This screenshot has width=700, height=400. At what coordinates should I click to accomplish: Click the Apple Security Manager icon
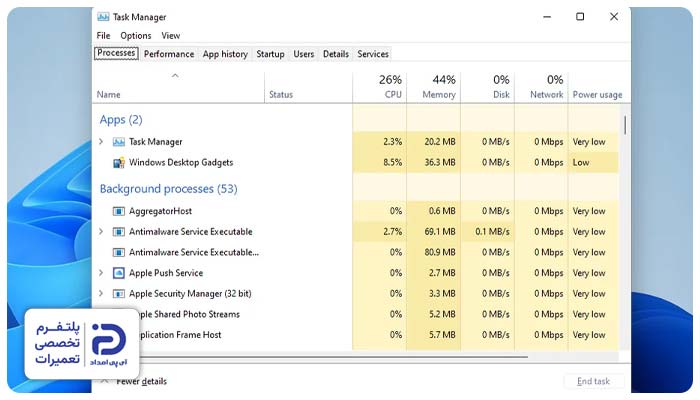tap(118, 294)
